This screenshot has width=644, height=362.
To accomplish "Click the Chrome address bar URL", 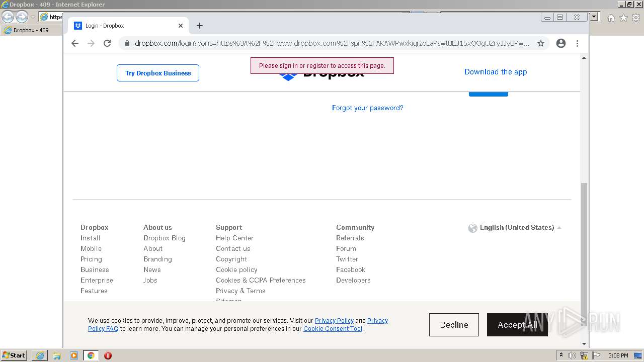I will (x=332, y=43).
